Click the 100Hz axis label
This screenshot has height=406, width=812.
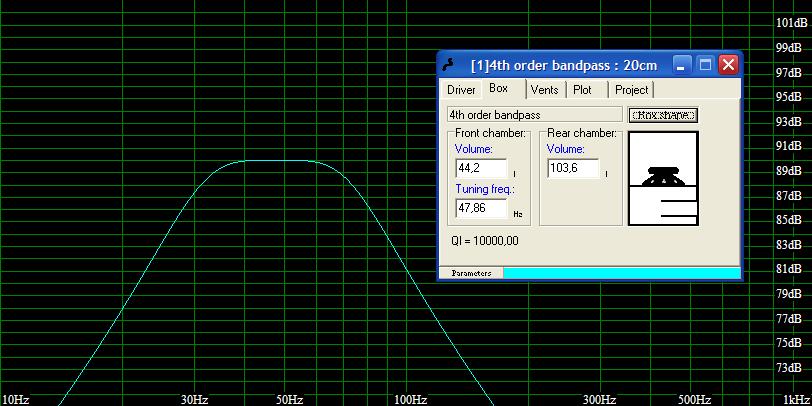tap(410, 400)
